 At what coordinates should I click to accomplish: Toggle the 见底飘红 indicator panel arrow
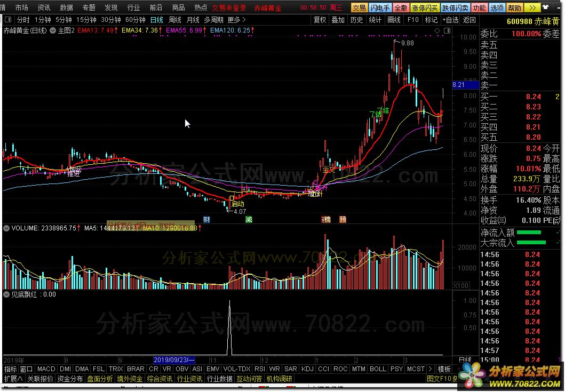6,294
